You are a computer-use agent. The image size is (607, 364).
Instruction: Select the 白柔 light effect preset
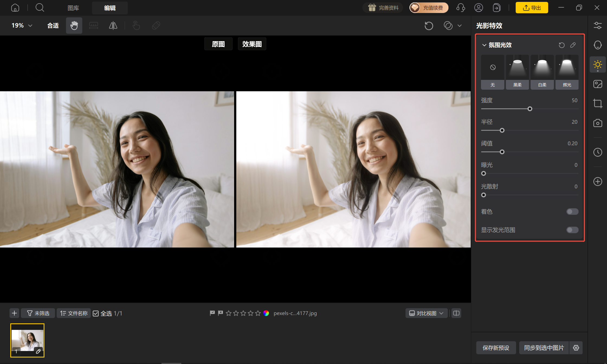click(542, 72)
